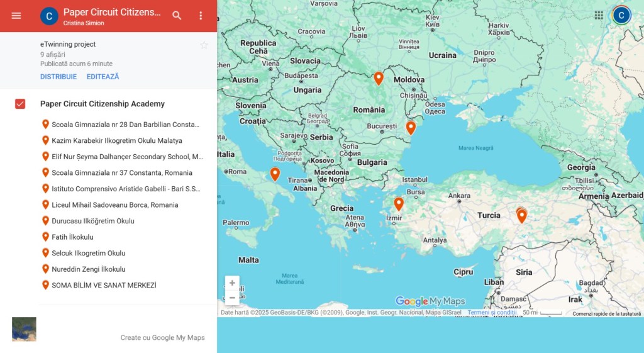Click the EDITEAZĂ edit button
This screenshot has width=644, height=353.
pyautogui.click(x=103, y=77)
